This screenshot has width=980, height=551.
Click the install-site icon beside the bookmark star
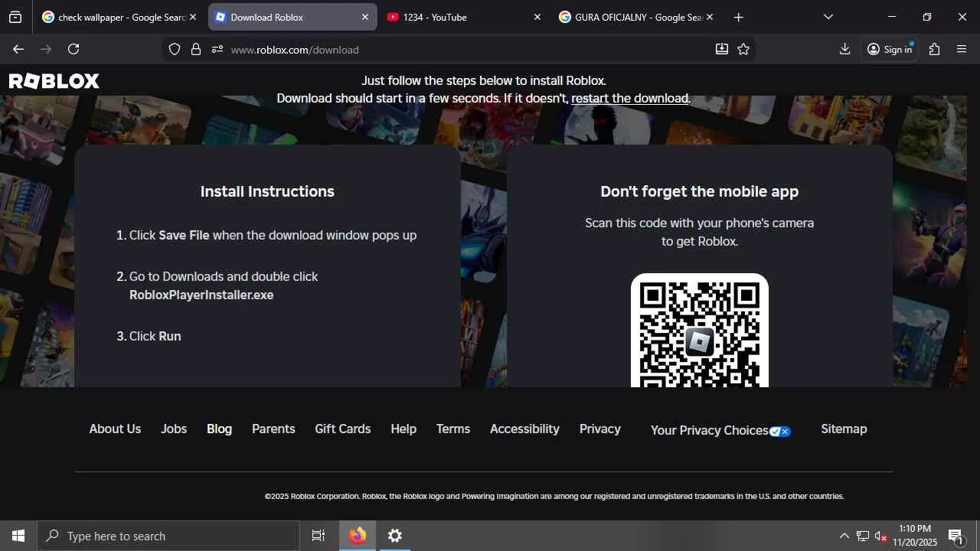pyautogui.click(x=721, y=49)
